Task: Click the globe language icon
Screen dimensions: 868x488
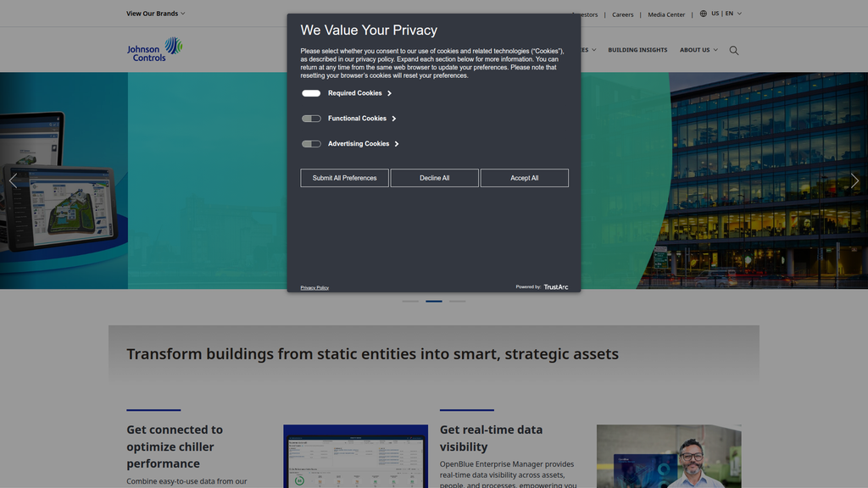Action: (x=703, y=14)
